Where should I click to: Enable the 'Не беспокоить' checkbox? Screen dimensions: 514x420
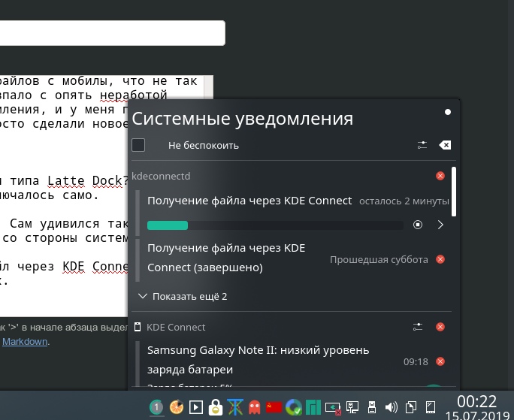[138, 145]
